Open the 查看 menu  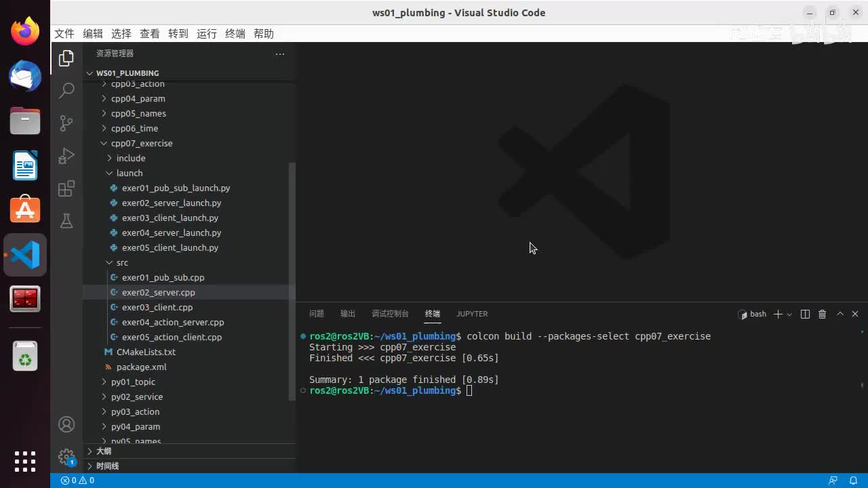[150, 34]
